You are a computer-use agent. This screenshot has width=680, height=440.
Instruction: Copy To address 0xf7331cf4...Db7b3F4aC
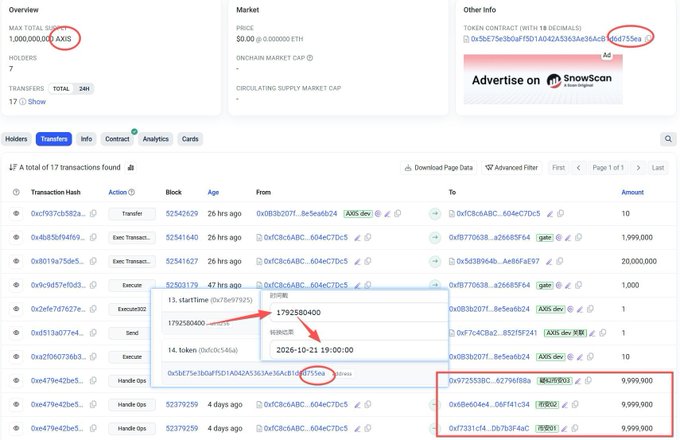[x=575, y=428]
